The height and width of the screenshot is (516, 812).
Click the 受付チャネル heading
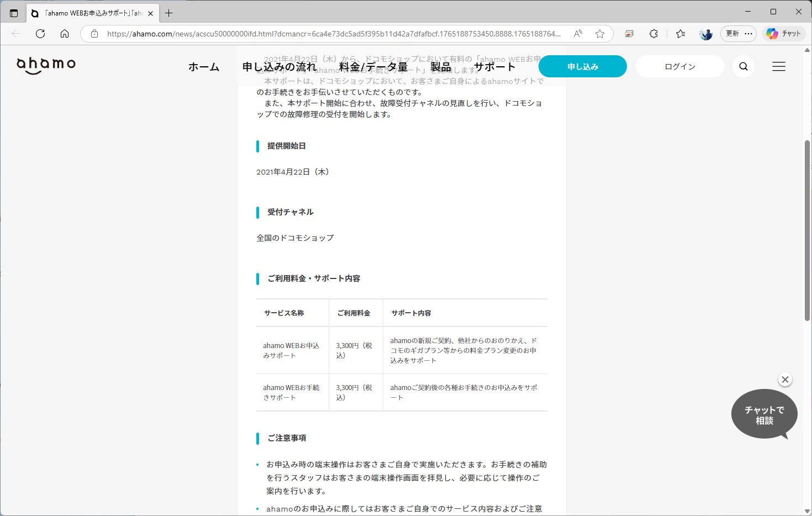(291, 212)
